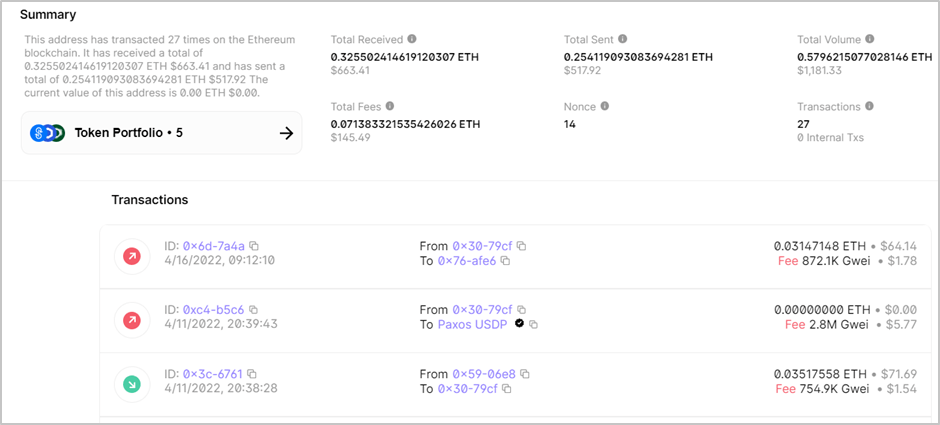The height and width of the screenshot is (425, 940).
Task: Open transaction link 0x6d-7a4a
Action: (x=213, y=246)
